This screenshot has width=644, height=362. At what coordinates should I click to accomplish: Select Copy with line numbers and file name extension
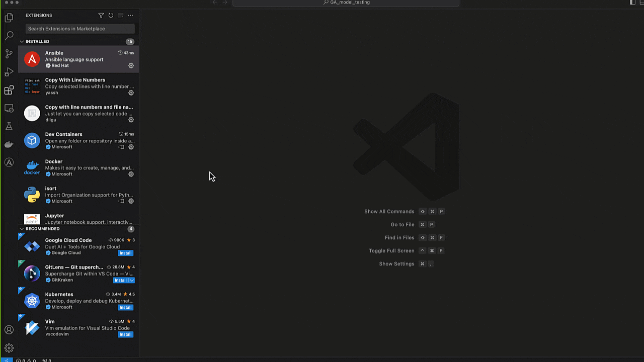coord(78,113)
